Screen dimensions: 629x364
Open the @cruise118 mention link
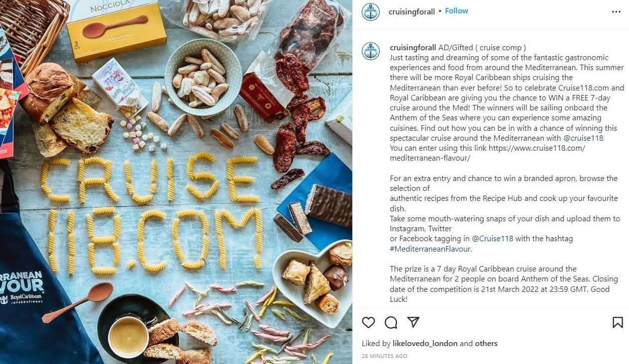pyautogui.click(x=583, y=138)
